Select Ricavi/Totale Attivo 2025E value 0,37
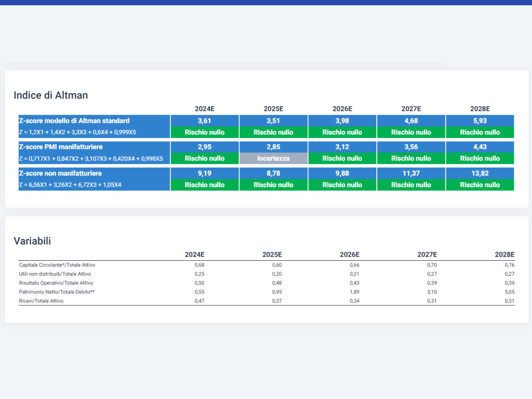The width and height of the screenshot is (532, 399). (277, 301)
